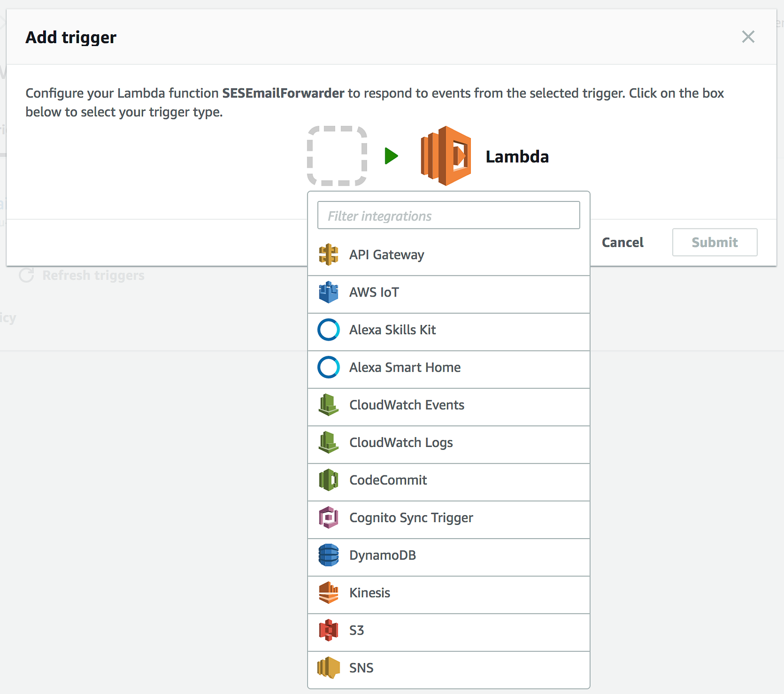Click the Cognito Sync Trigger icon

[328, 518]
